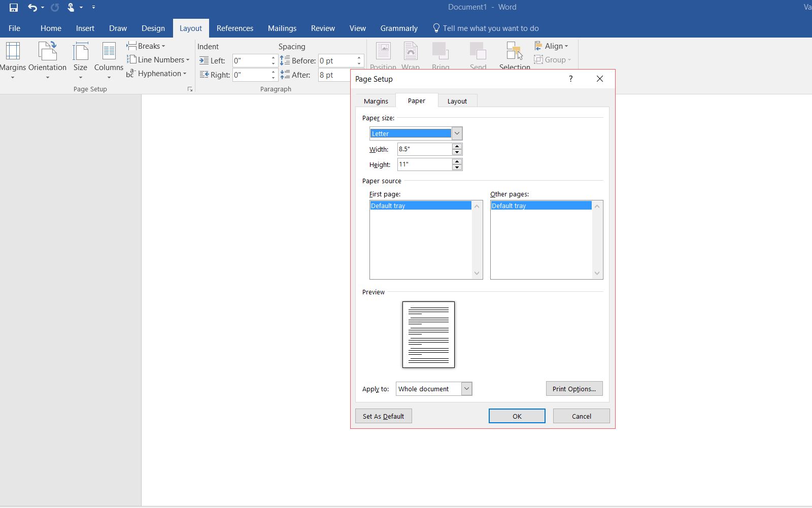Expand the Apply to dropdown
The height and width of the screenshot is (508, 812).
(x=466, y=389)
